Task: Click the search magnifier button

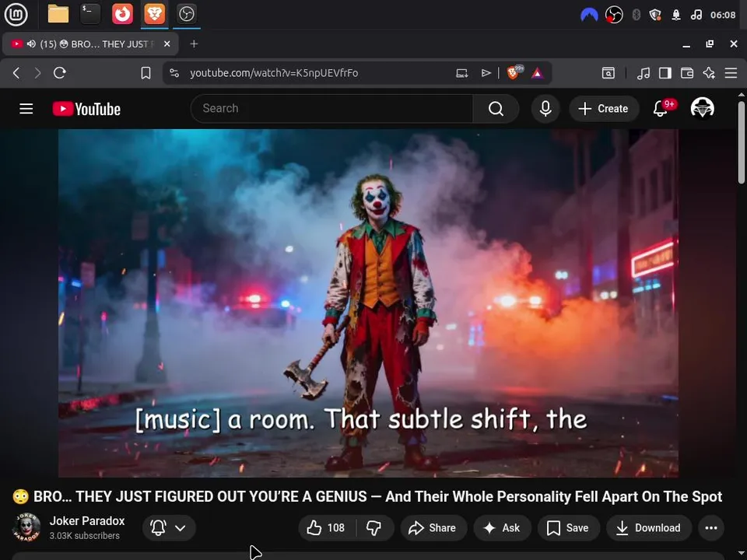Action: 496,109
